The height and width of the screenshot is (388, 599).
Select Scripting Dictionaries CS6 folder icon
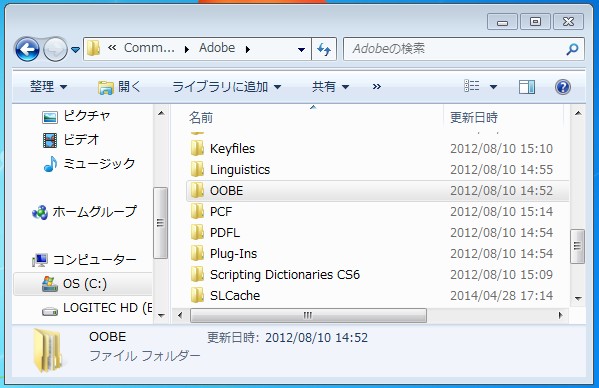coord(197,274)
